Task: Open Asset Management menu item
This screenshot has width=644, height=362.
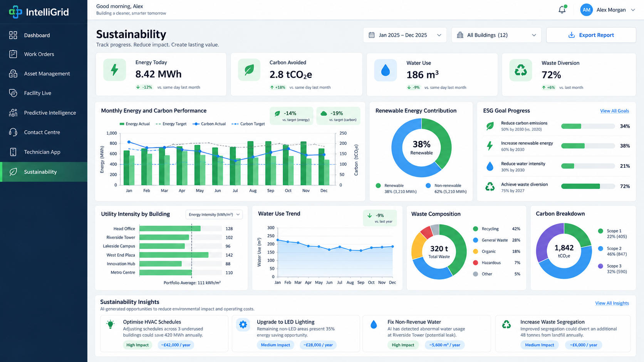Action: pyautogui.click(x=44, y=73)
